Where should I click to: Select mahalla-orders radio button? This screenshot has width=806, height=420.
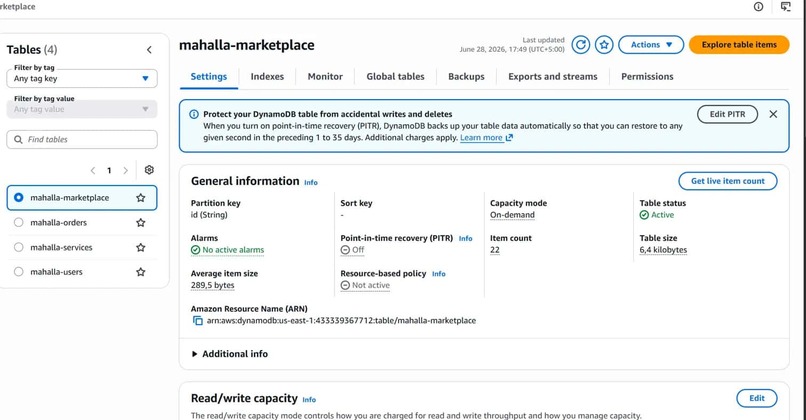pos(19,223)
